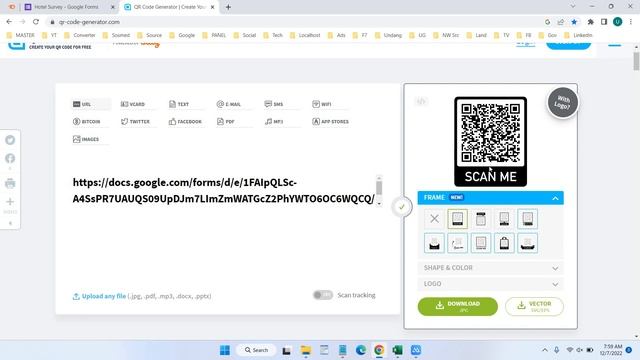Select the URL QR code type
The image size is (640, 360).
click(x=90, y=104)
